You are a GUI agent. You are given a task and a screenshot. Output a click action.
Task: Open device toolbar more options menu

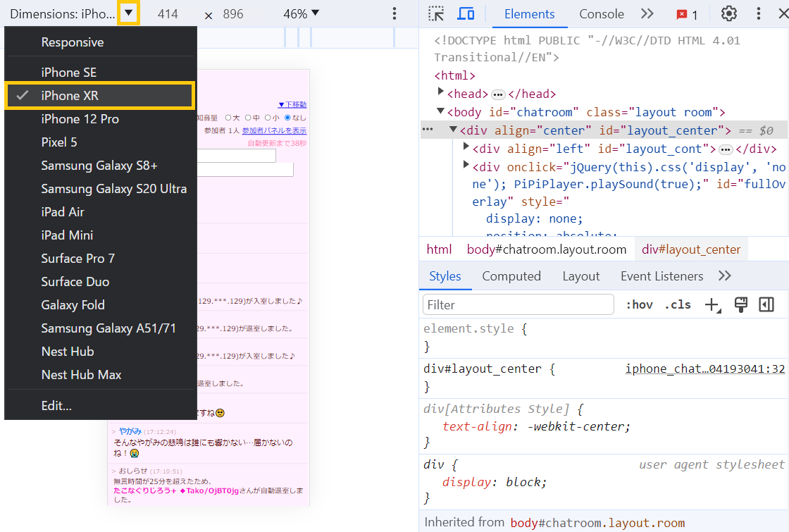tap(394, 14)
